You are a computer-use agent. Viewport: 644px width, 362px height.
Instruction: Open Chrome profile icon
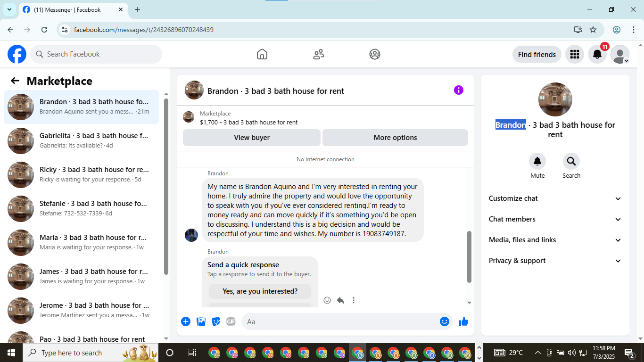tap(617, 30)
